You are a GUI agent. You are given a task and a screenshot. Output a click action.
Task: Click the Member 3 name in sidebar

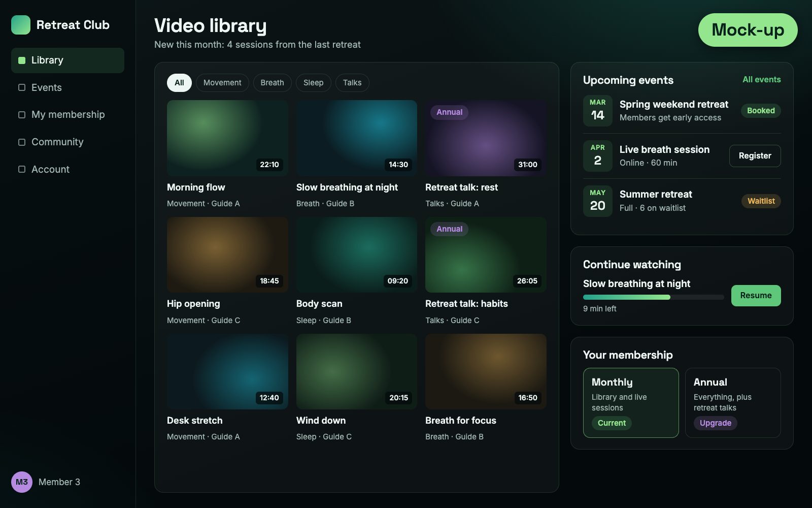[59, 482]
